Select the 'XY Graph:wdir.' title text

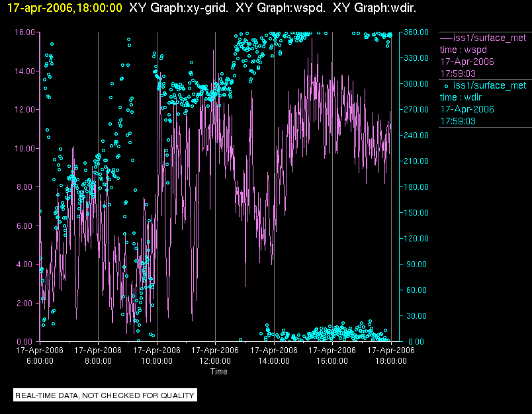click(x=375, y=7)
